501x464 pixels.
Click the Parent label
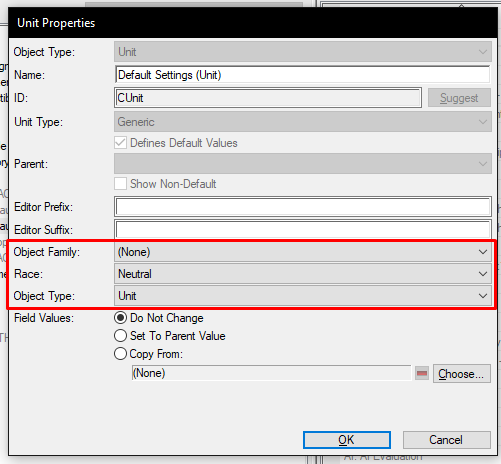pyautogui.click(x=31, y=164)
